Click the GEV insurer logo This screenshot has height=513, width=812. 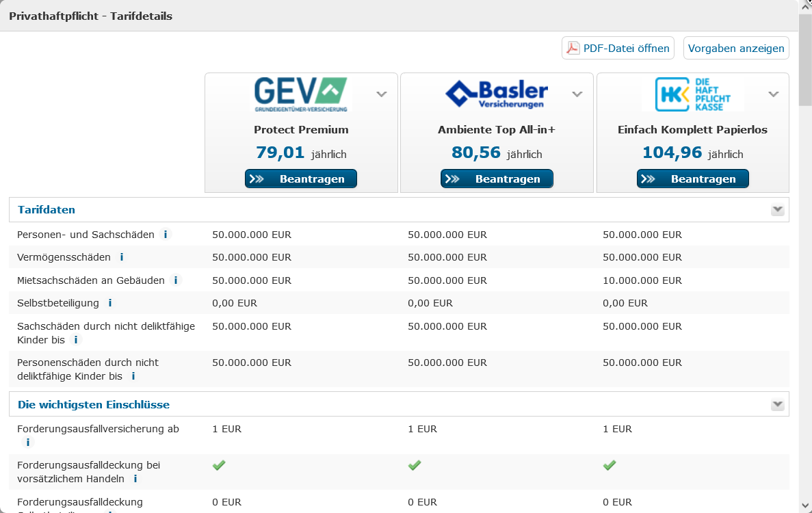click(x=301, y=94)
